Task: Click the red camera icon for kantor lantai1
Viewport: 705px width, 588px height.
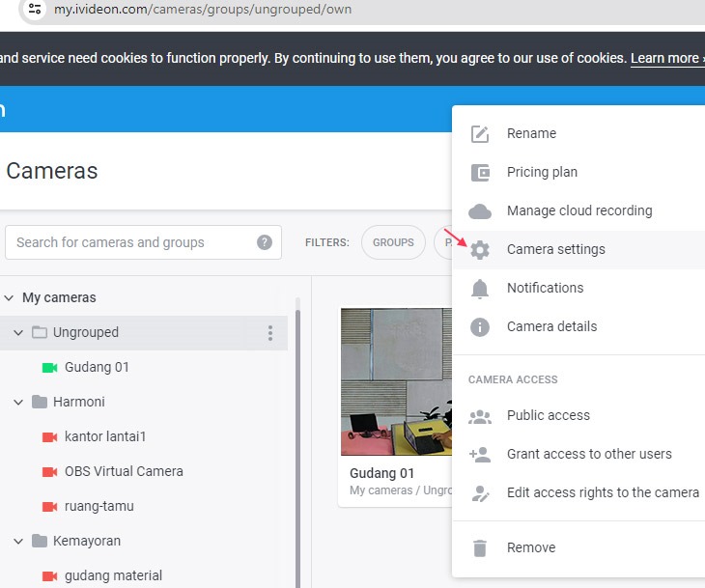Action: coord(49,437)
